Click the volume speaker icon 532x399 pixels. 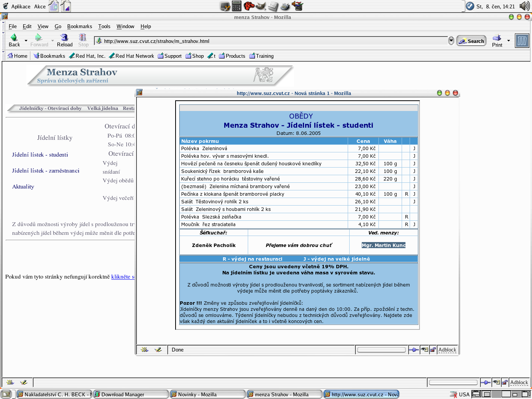tap(524, 6)
